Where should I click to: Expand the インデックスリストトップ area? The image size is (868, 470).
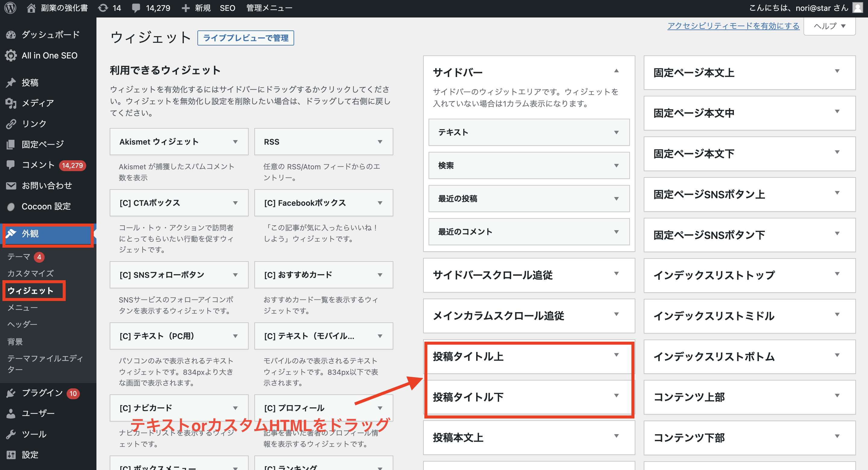[837, 274]
